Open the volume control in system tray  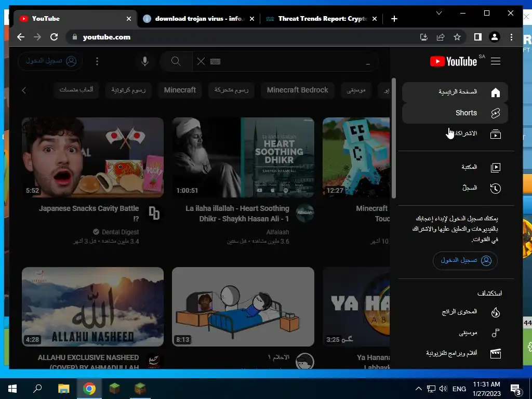coord(443,389)
